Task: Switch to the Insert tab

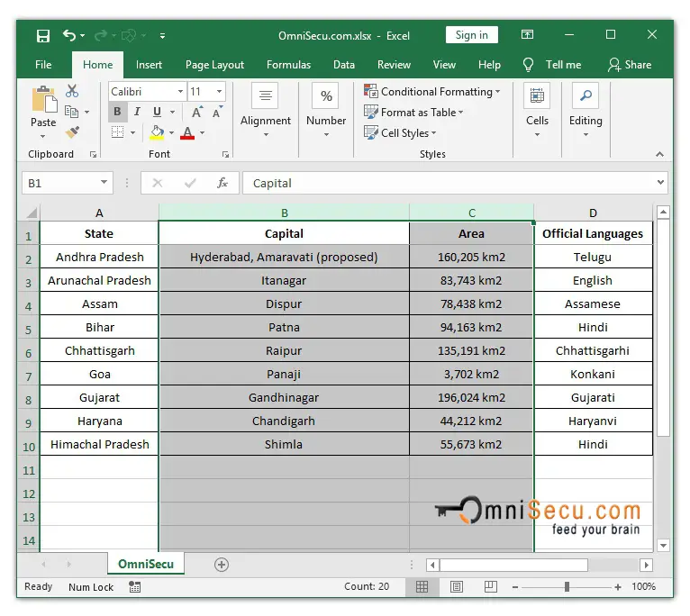Action: point(149,65)
